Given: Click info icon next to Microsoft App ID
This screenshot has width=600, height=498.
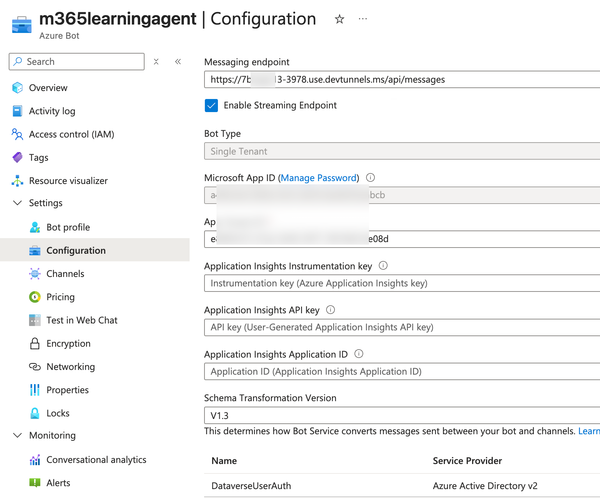Looking at the screenshot, I should click(370, 178).
